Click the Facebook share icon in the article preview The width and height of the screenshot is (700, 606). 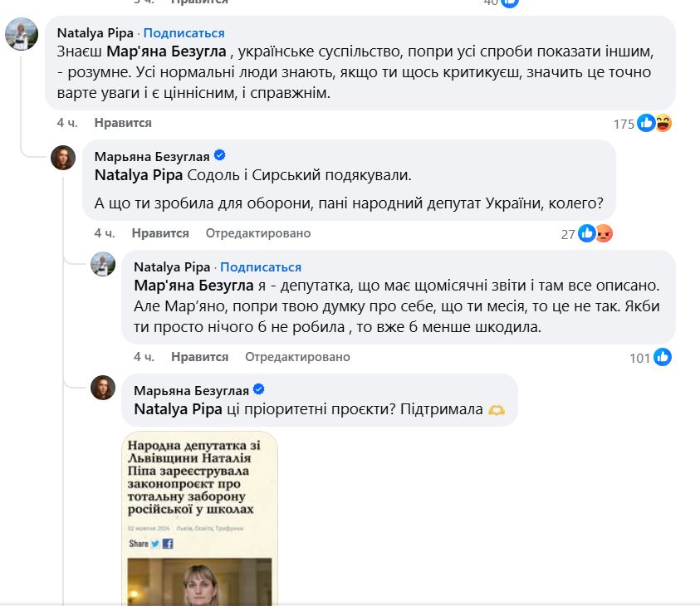pos(167,544)
